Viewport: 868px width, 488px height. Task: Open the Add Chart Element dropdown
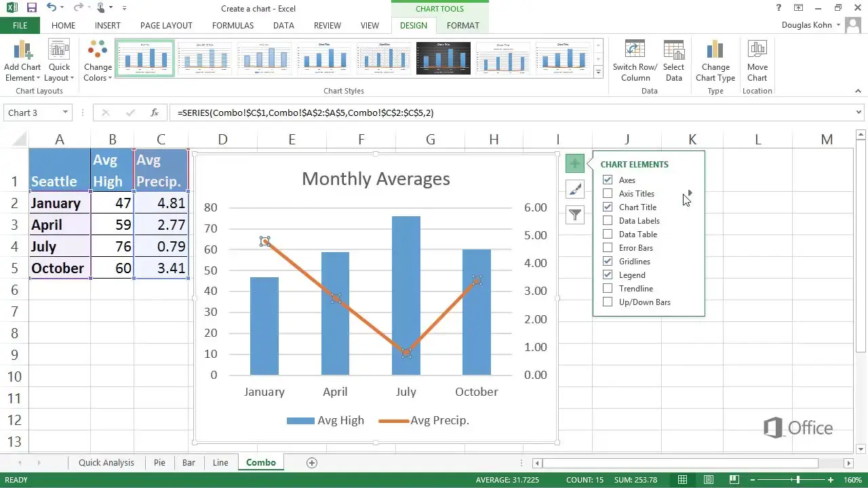[22, 73]
